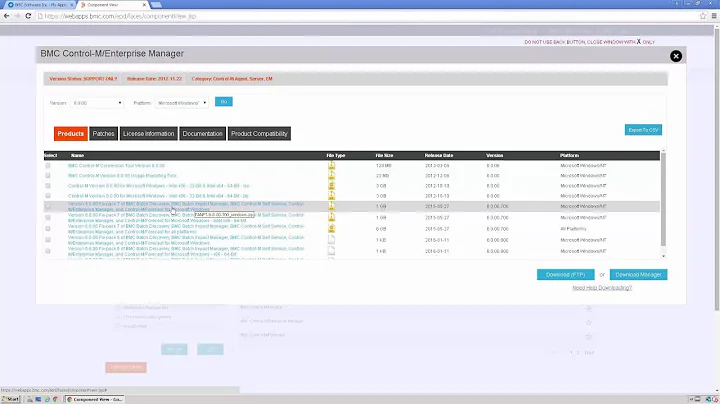Image resolution: width=720 pixels, height=404 pixels.
Task: Open Control-M 8.0.00 Windows iso link
Action: [158, 185]
